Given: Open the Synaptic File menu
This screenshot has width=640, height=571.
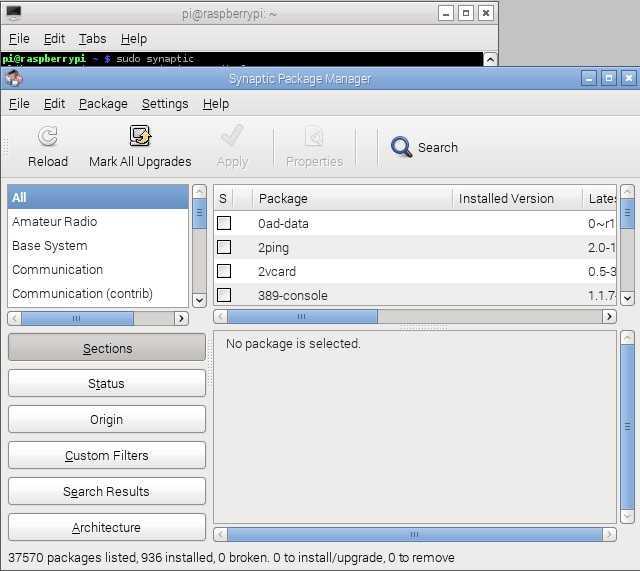Looking at the screenshot, I should pyautogui.click(x=19, y=104).
